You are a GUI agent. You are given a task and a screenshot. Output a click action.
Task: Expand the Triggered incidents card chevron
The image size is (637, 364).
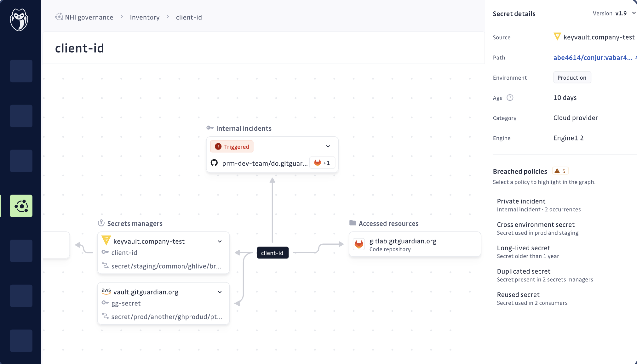[x=328, y=146]
